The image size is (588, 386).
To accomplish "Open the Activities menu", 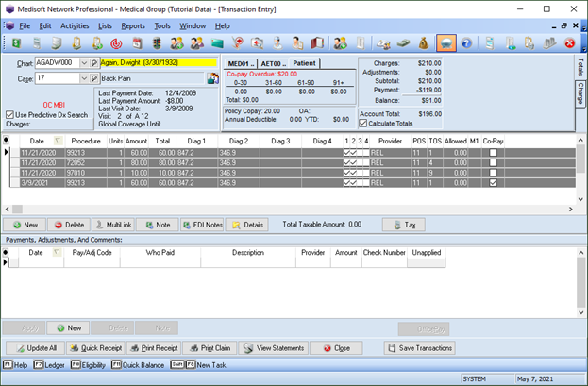I will pyautogui.click(x=75, y=25).
